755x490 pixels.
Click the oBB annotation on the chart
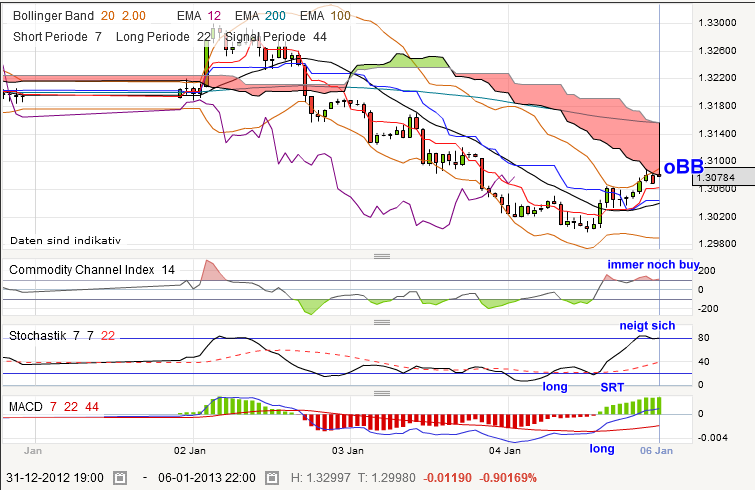coord(684,167)
